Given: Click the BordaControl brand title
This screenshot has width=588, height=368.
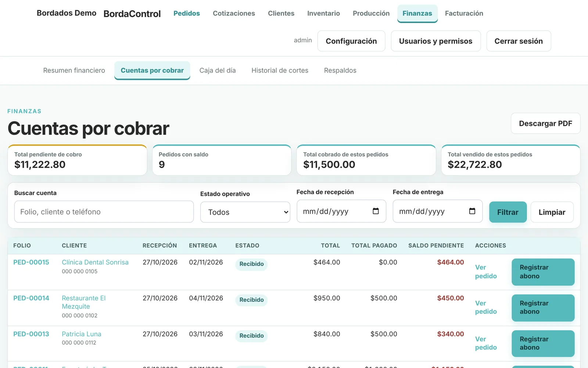Looking at the screenshot, I should pos(132,14).
